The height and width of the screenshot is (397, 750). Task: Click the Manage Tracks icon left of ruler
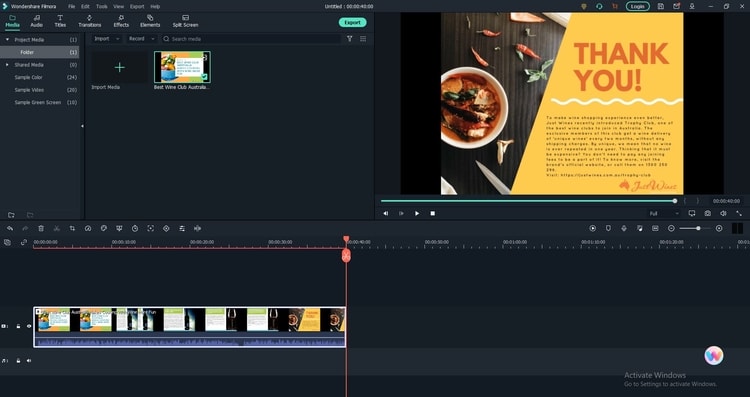[x=7, y=243]
